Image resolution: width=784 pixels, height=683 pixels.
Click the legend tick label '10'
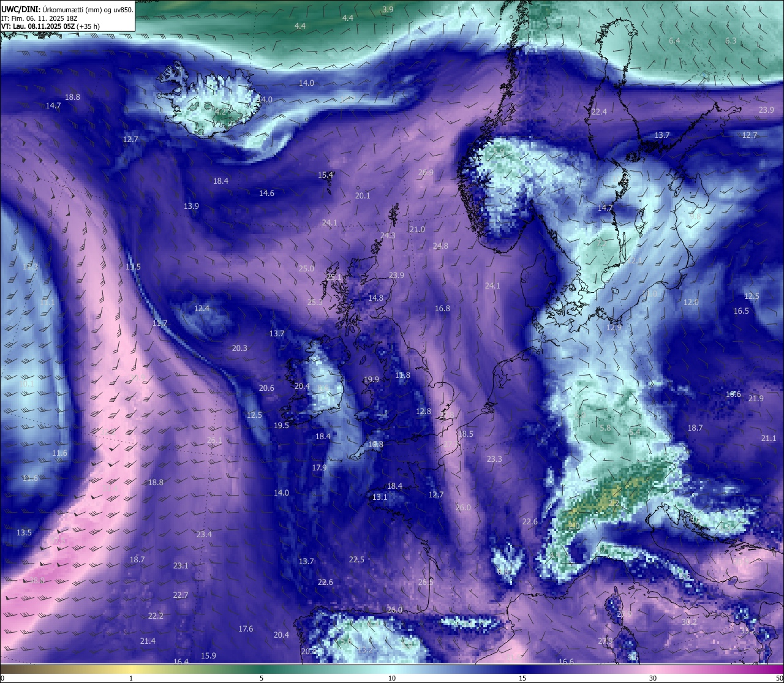pos(392,678)
